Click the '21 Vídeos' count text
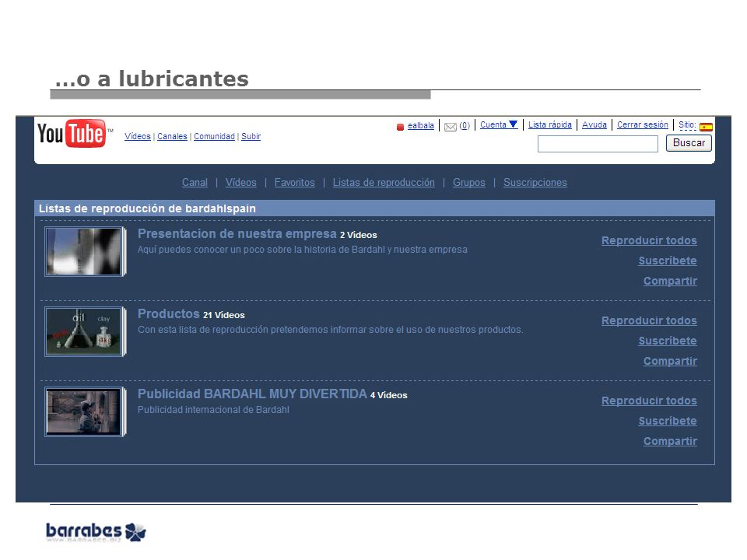747x560 pixels. [x=224, y=315]
